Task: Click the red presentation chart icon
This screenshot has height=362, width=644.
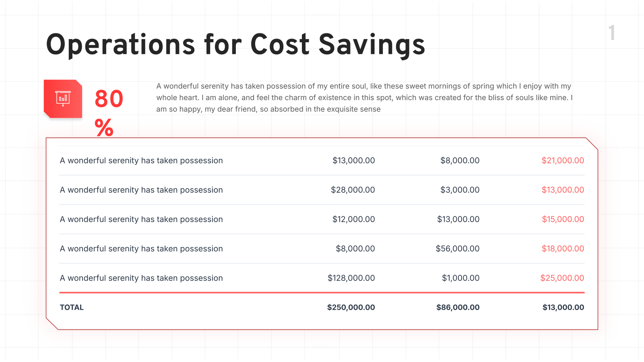Action: click(x=63, y=99)
